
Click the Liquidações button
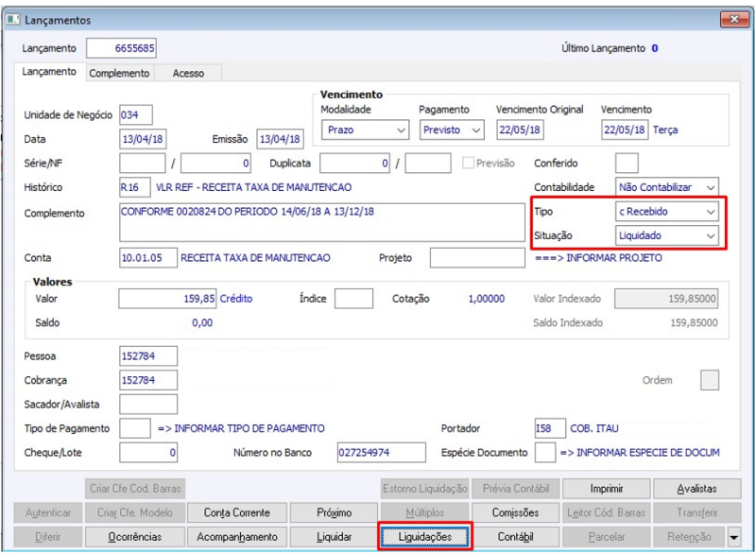click(x=424, y=537)
